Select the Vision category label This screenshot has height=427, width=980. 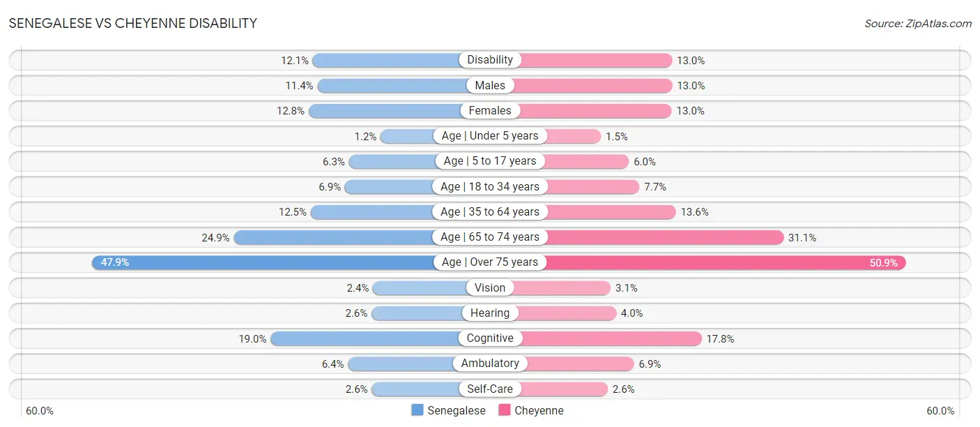click(x=490, y=287)
